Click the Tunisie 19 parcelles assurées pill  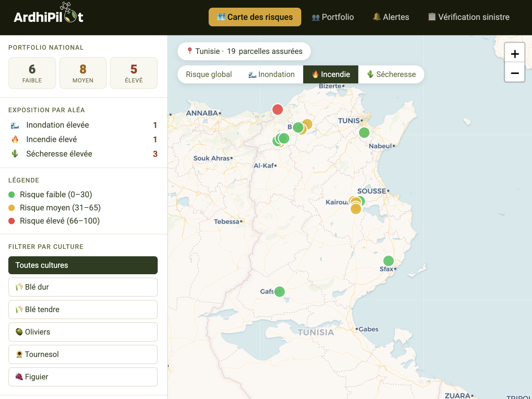[x=244, y=51]
